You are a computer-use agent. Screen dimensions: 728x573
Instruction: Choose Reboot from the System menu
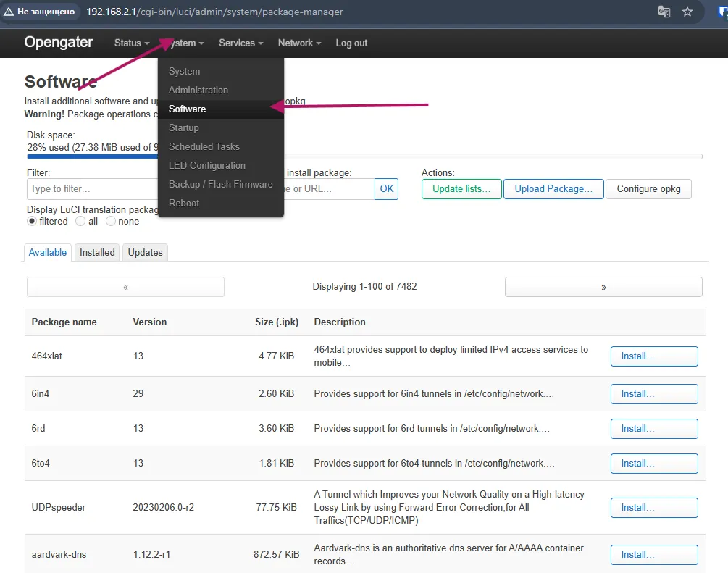tap(184, 203)
